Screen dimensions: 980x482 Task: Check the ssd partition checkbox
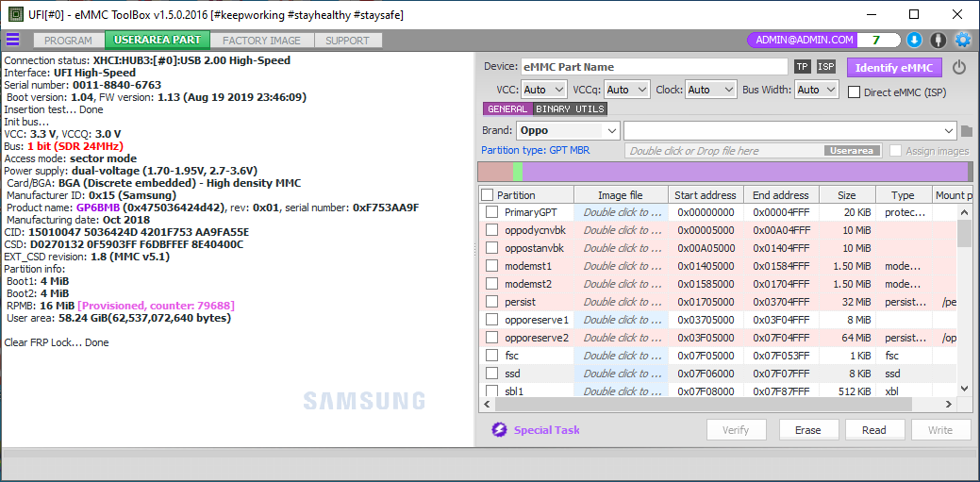point(491,374)
